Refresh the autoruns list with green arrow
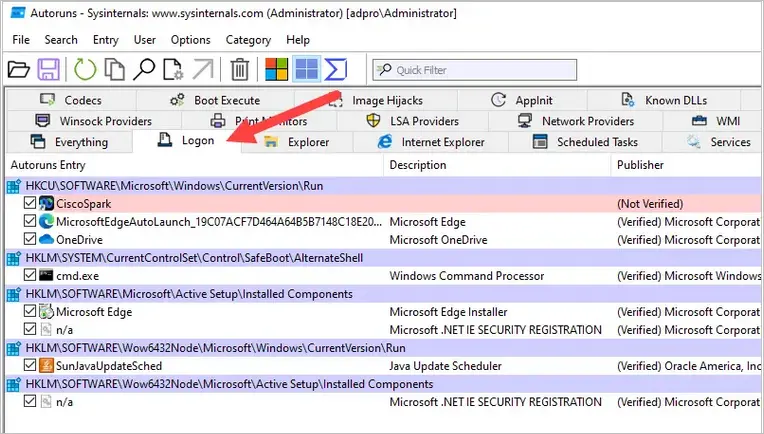 tap(85, 70)
